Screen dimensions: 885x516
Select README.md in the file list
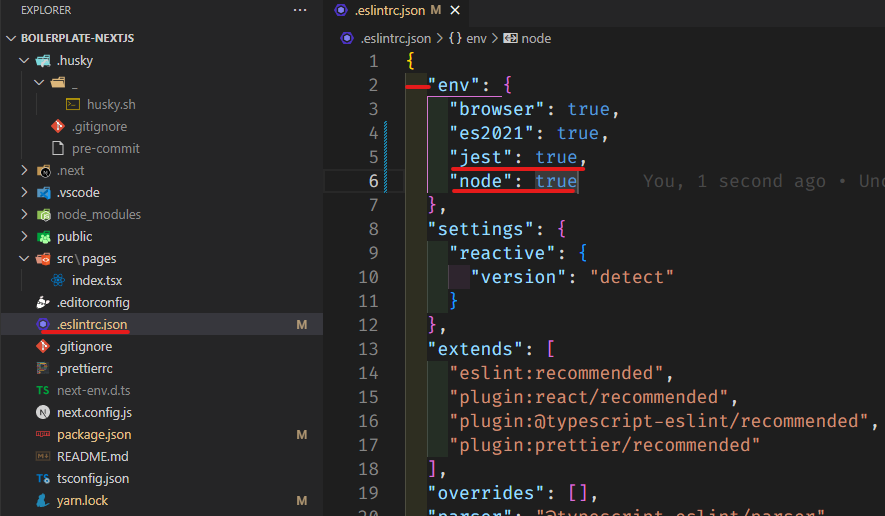click(92, 456)
